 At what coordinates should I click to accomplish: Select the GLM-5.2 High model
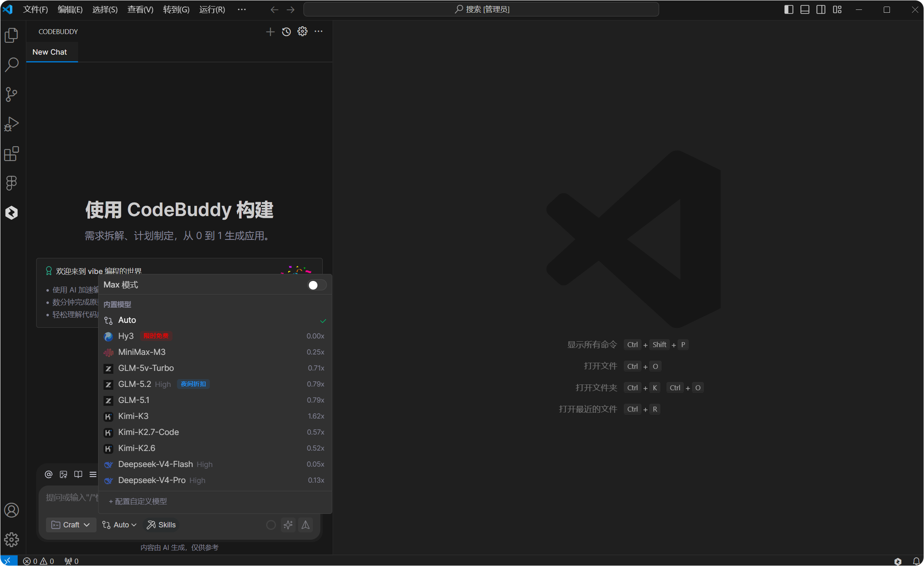215,384
